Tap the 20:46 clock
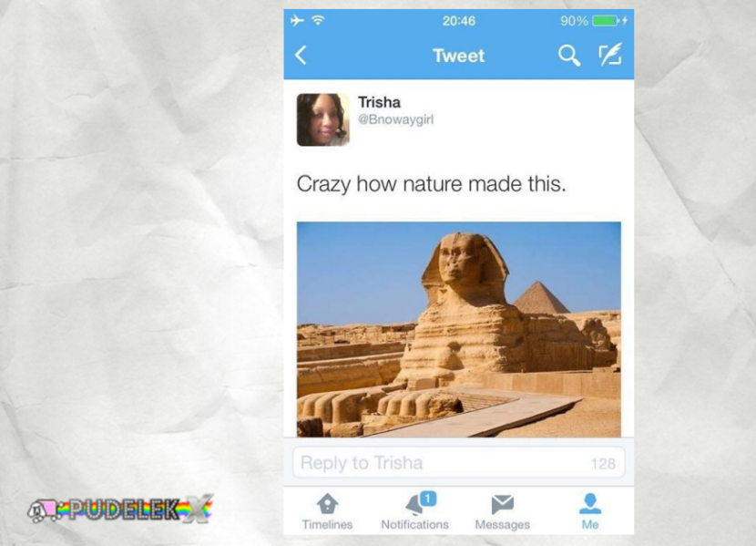Viewport: 756px width, 546px height. (x=458, y=21)
